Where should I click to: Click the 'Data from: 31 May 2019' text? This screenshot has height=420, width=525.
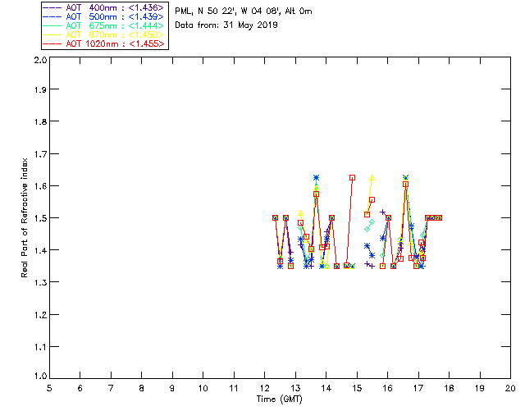pos(226,25)
